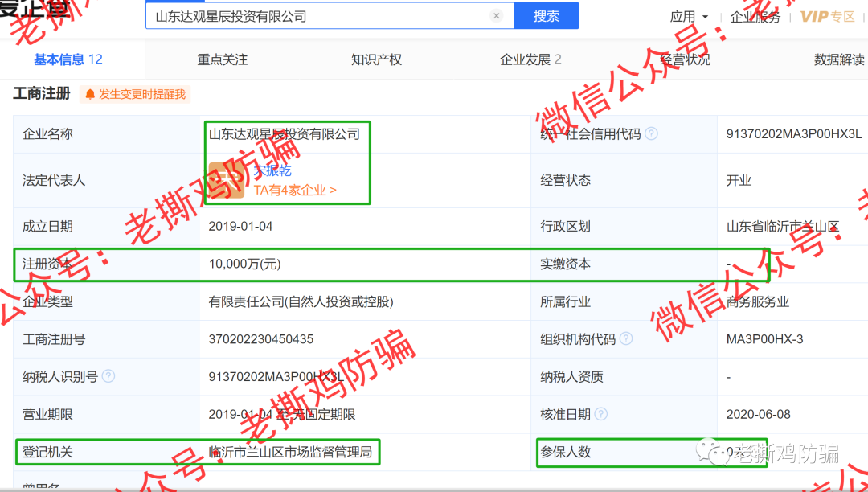Open help icon beside 纳税人识别号
This screenshot has width=868, height=492.
(108, 376)
